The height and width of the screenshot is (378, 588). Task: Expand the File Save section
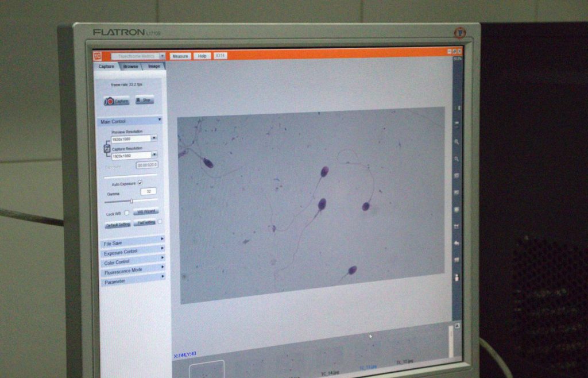[133, 242]
